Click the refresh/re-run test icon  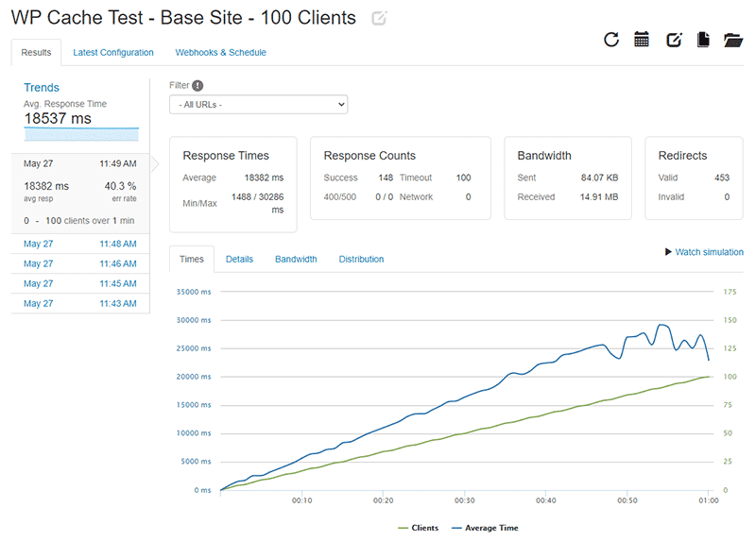[x=611, y=40]
